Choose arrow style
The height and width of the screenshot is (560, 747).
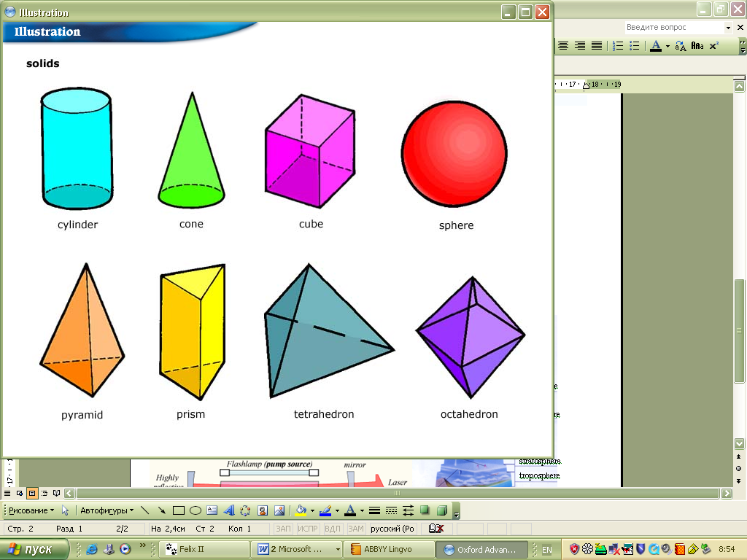tap(409, 510)
